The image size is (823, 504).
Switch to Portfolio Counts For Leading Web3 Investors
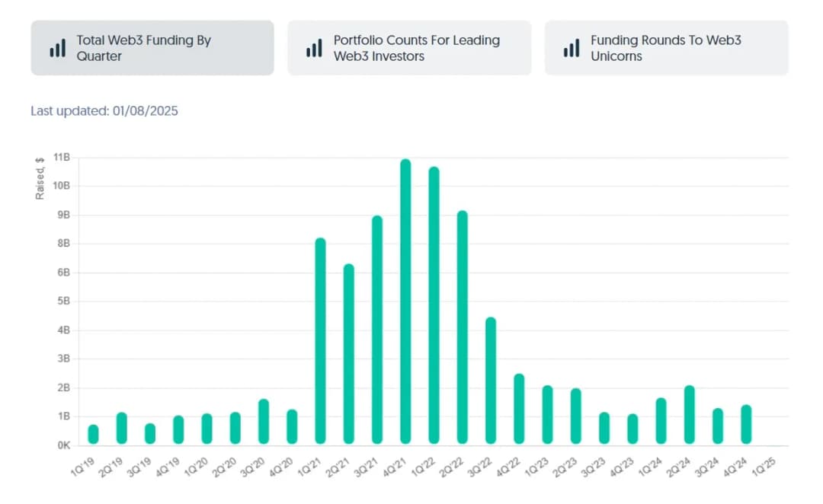(x=409, y=48)
